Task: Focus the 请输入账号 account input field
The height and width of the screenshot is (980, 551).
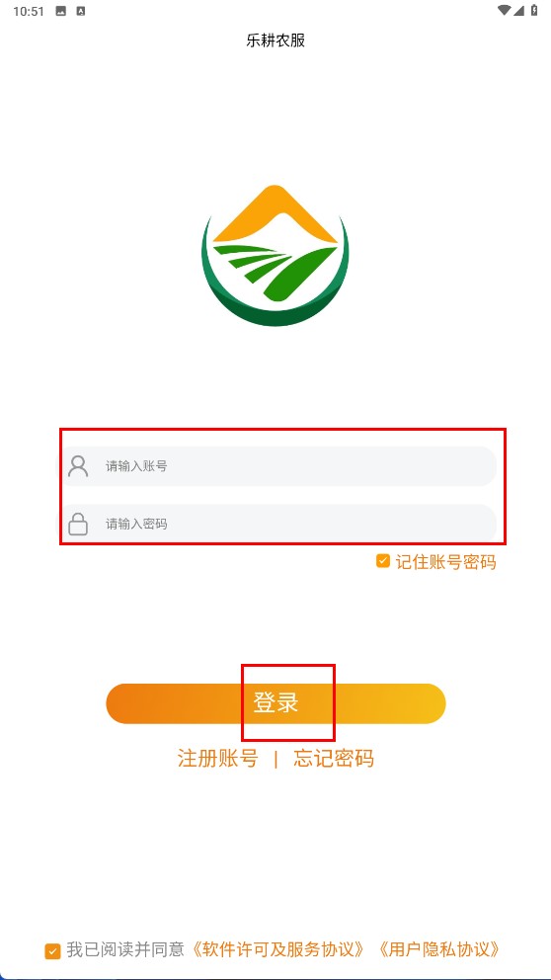Action: [278, 466]
